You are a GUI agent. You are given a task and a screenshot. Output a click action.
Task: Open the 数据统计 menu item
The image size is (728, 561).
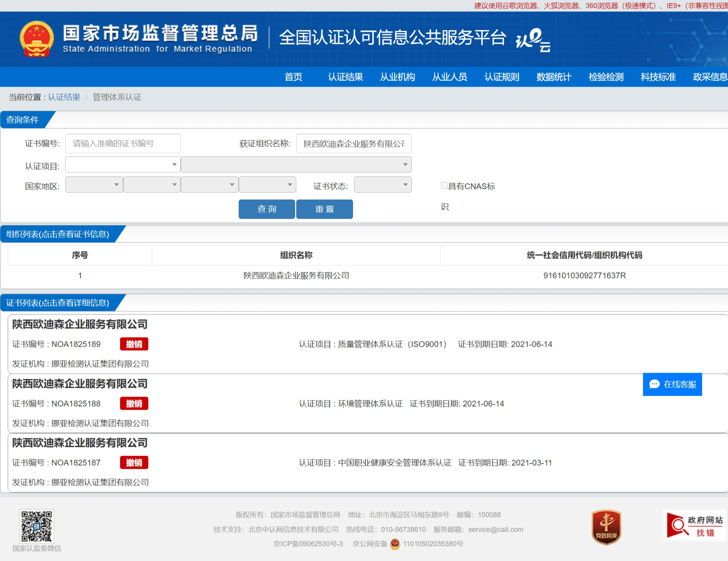click(554, 77)
